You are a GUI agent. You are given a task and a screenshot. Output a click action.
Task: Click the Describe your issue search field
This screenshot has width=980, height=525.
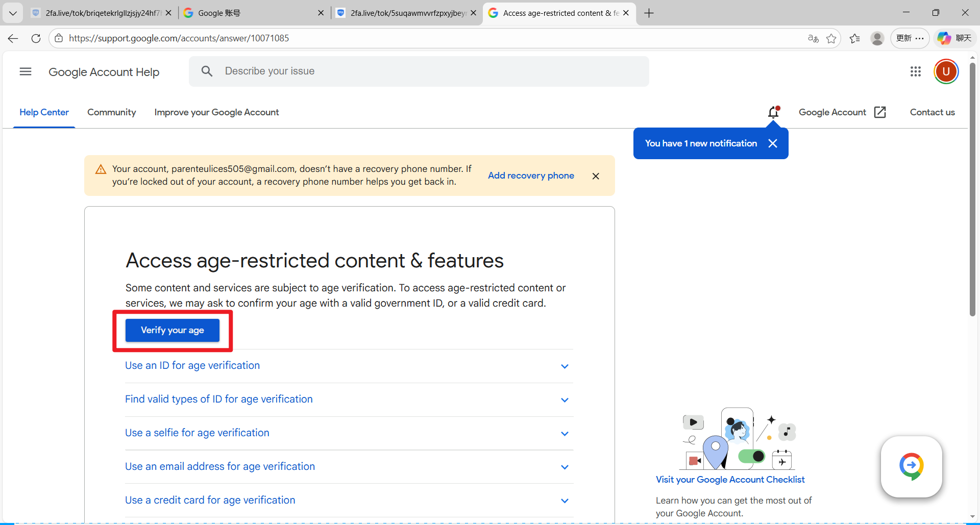tap(419, 71)
